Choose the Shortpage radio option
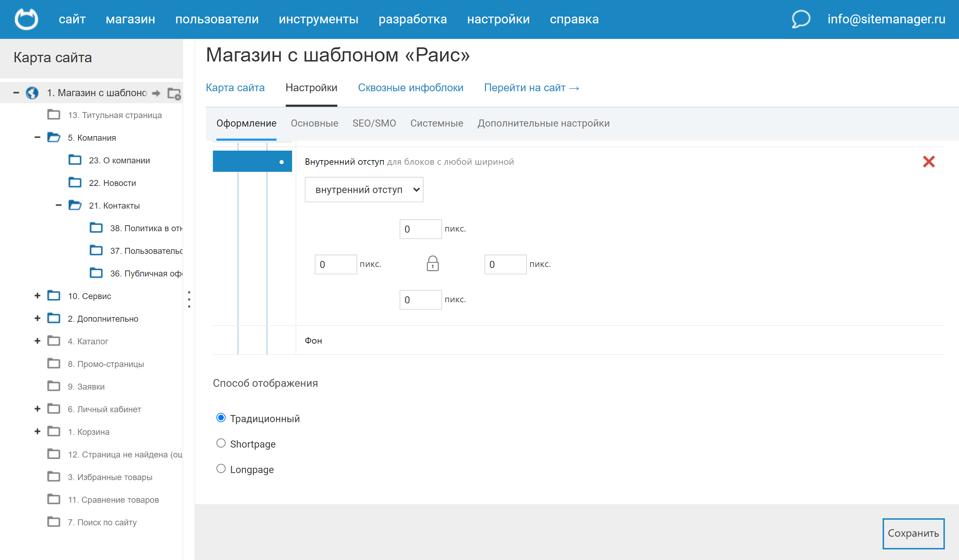This screenshot has width=959, height=560. coord(221,443)
